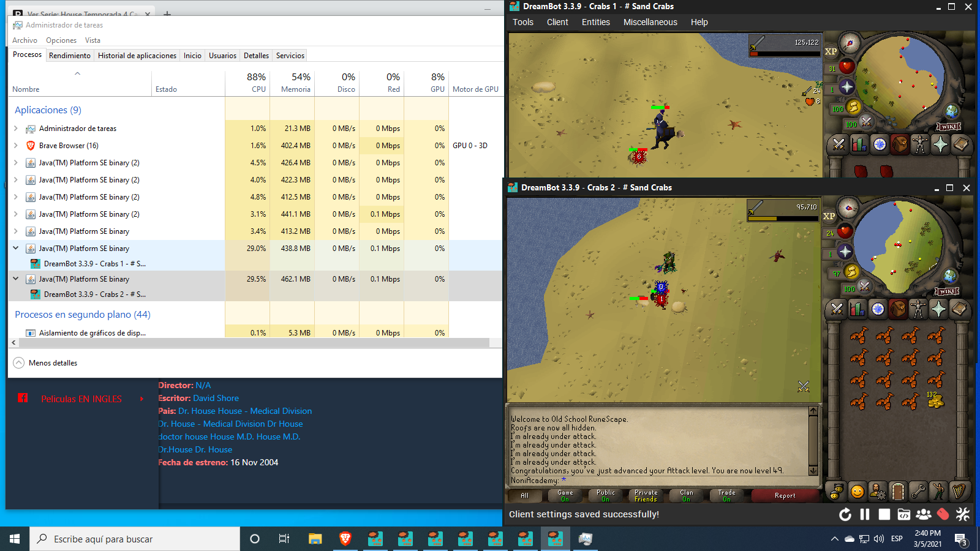The image size is (980, 551).
Task: Select the Inventory backpack tab in Crabs 2
Action: click(898, 309)
